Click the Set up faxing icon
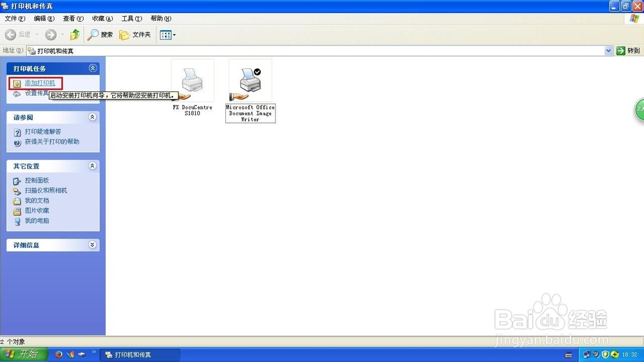644x362 pixels. tap(17, 93)
